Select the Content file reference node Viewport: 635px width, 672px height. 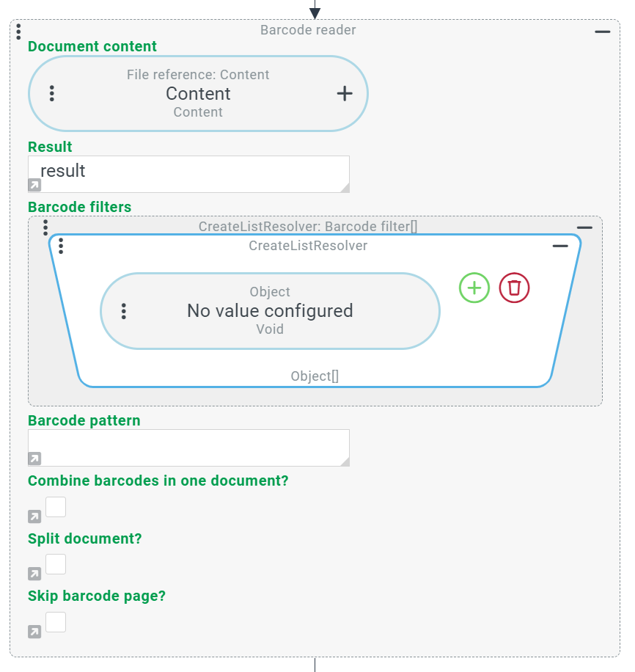198,93
